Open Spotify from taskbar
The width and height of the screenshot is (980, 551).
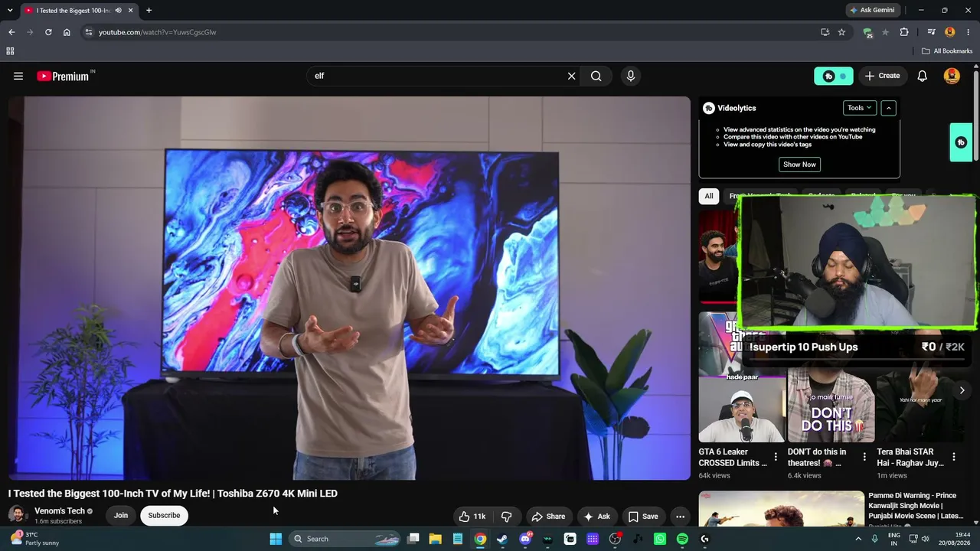(682, 539)
